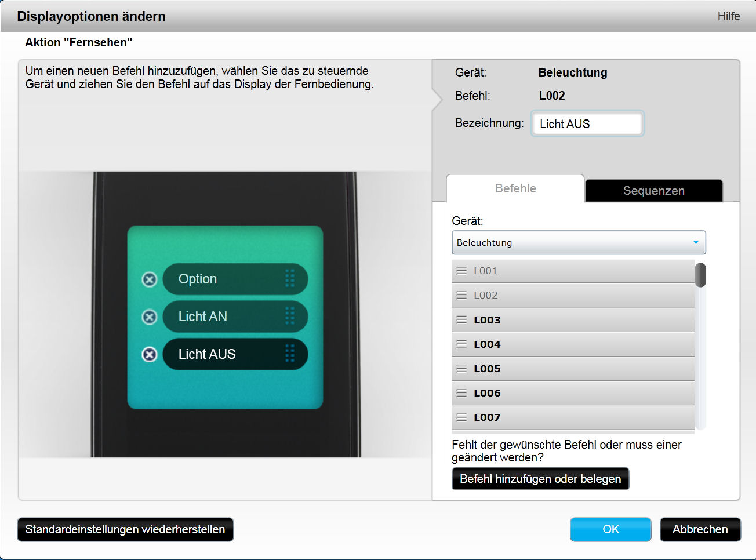Click the Bezeichnung text field
Screen dimensions: 756x560
tap(587, 124)
